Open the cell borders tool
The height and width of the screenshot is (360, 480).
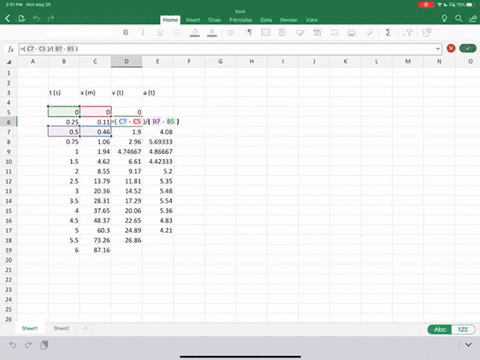pyautogui.click(x=177, y=33)
